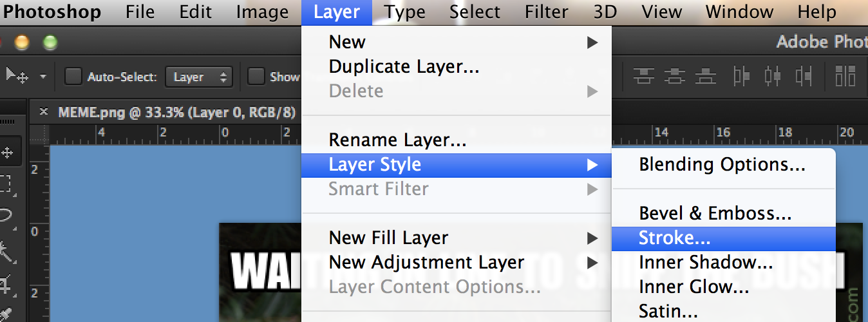Click the horizontal ruler at mark 14
Viewport: 868px width, 322px height.
(x=661, y=132)
